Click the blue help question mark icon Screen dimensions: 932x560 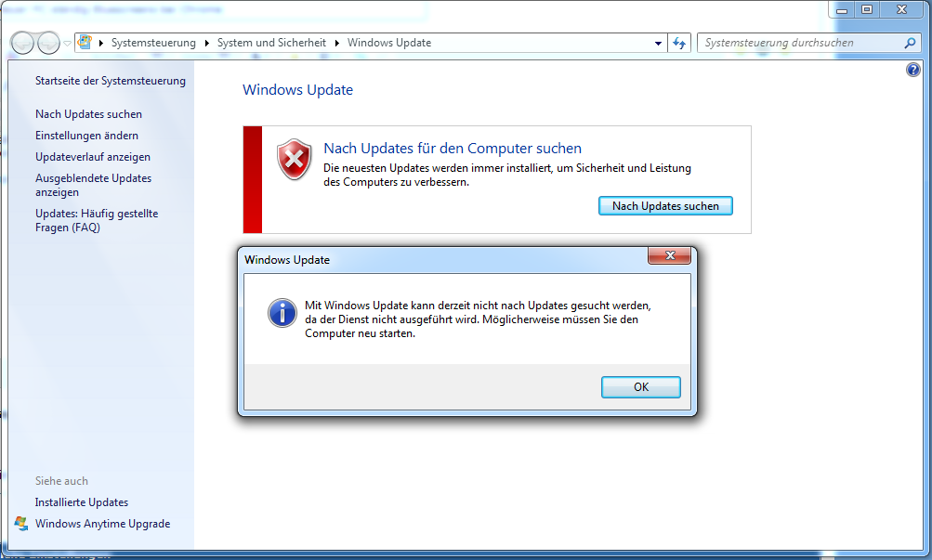(913, 70)
